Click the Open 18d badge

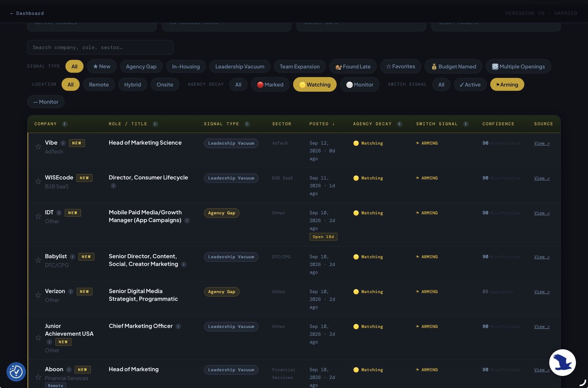pos(323,237)
